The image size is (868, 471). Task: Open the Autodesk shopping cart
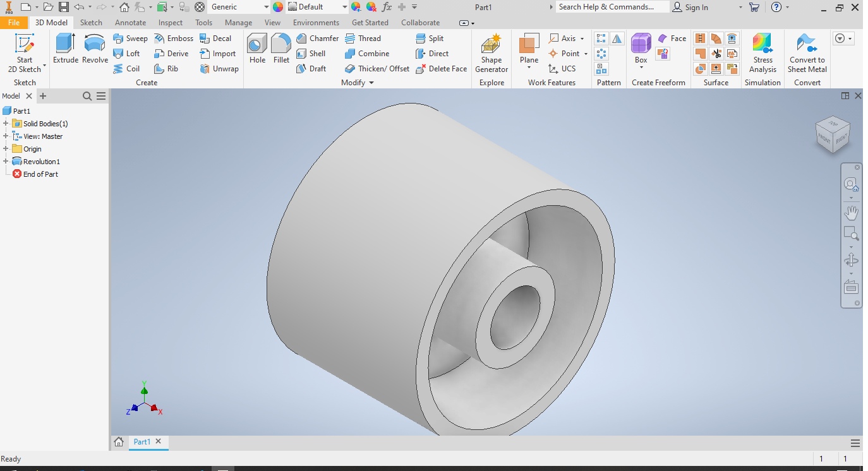pyautogui.click(x=754, y=7)
